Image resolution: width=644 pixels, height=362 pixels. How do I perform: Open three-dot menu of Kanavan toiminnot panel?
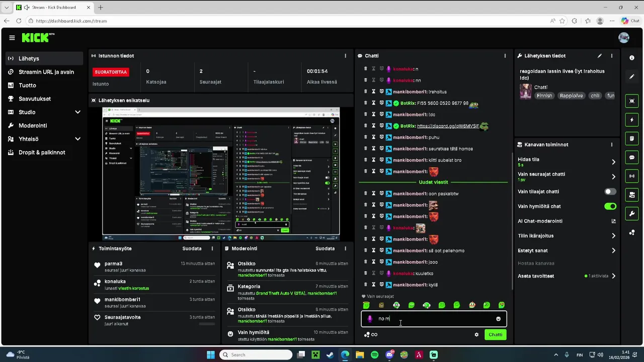(x=612, y=144)
